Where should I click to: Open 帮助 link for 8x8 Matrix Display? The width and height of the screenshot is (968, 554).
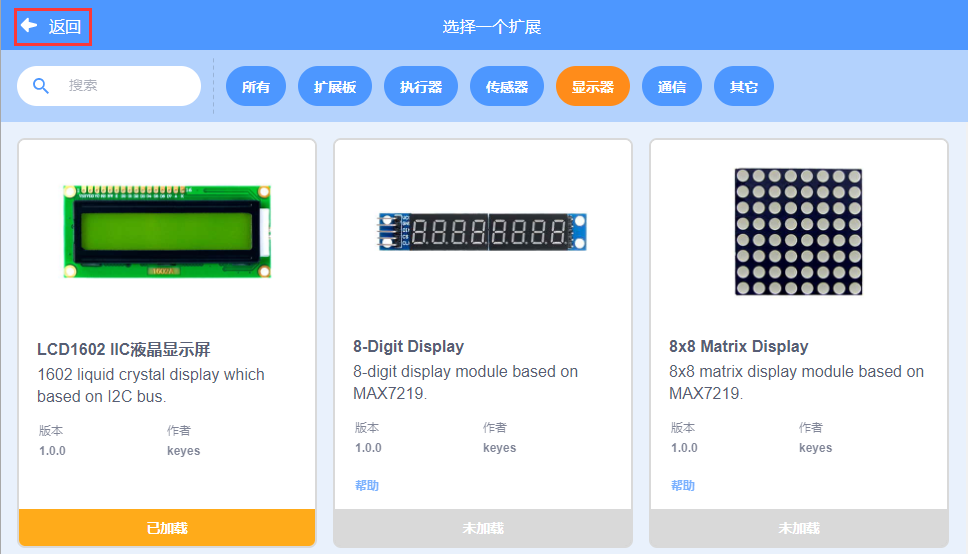683,485
